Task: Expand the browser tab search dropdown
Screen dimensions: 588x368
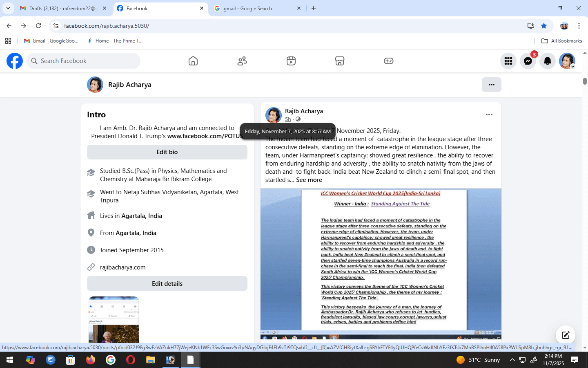Action: (x=8, y=8)
